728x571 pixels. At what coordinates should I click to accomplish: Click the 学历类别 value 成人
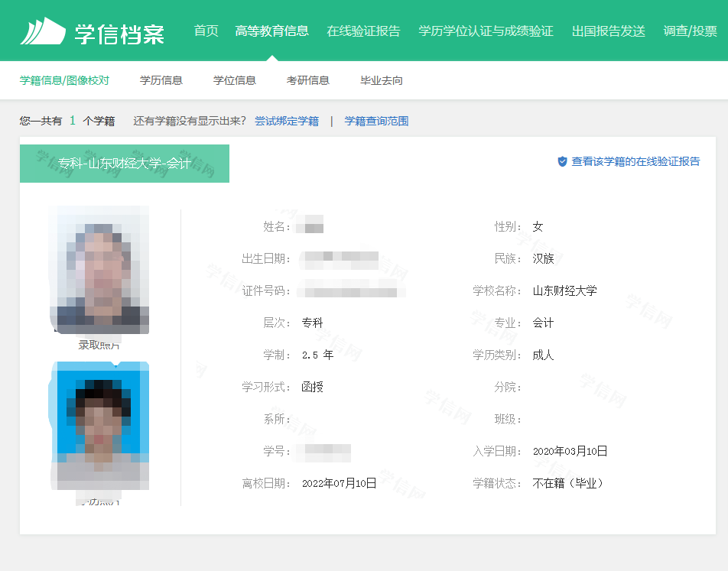pos(543,355)
